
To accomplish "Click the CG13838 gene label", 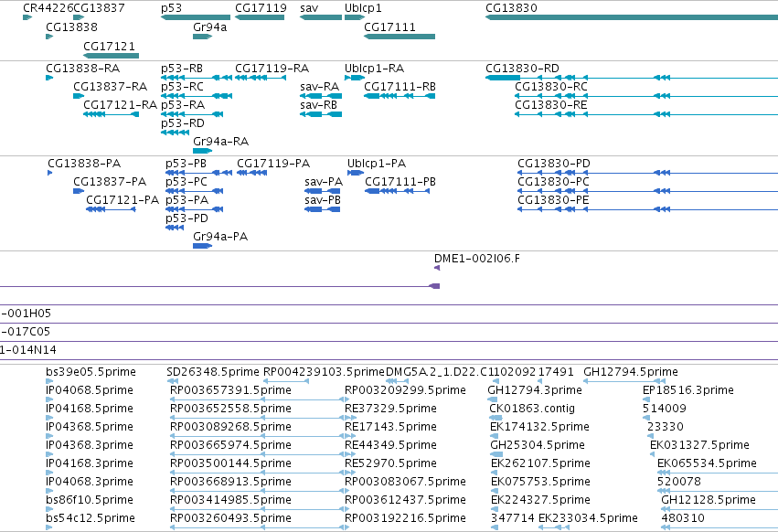I will [x=71, y=27].
